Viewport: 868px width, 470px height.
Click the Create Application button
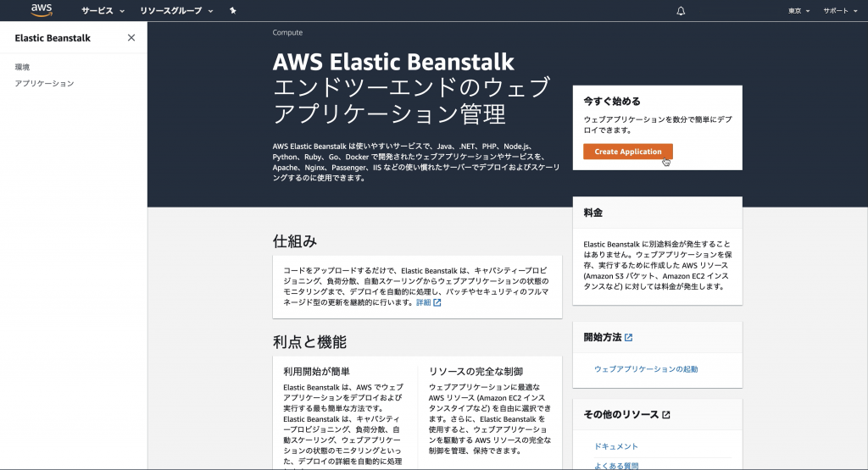click(x=628, y=152)
